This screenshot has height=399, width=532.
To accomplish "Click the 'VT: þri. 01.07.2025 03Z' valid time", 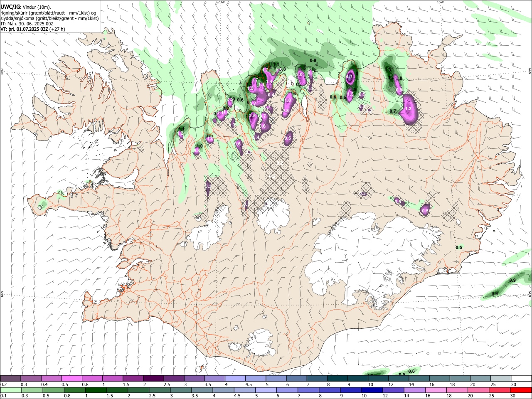I will 24,29.
